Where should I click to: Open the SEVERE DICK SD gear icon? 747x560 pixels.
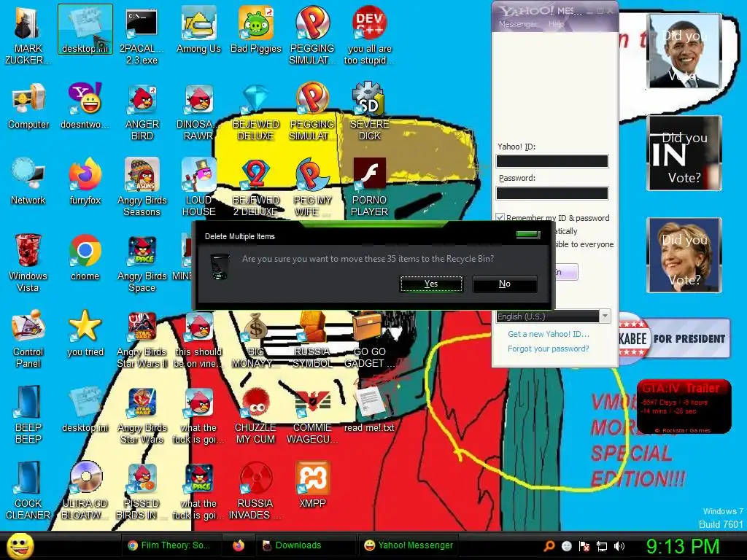[370, 112]
